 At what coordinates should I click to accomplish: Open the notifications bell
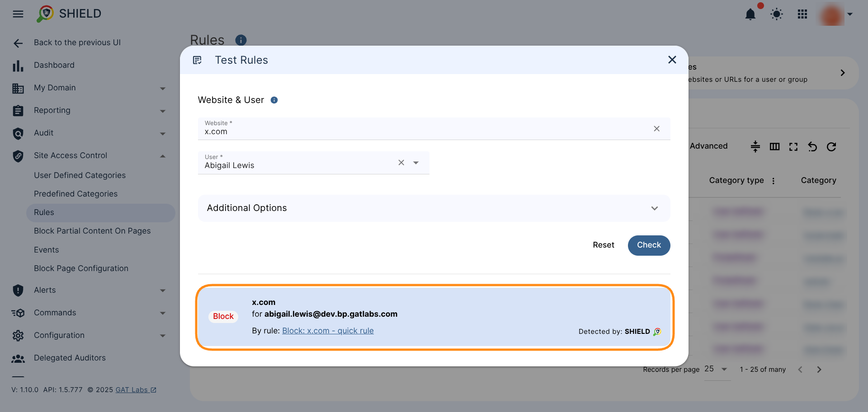[x=750, y=14]
